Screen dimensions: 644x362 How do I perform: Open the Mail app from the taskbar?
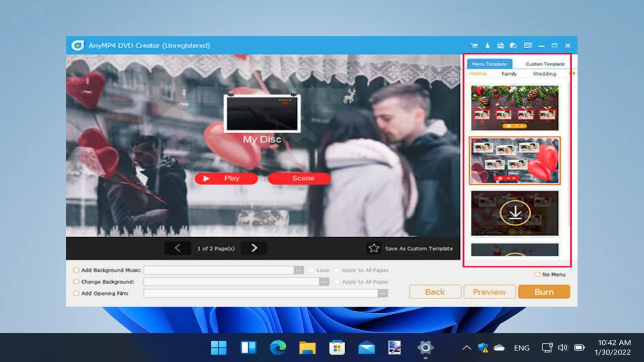366,347
